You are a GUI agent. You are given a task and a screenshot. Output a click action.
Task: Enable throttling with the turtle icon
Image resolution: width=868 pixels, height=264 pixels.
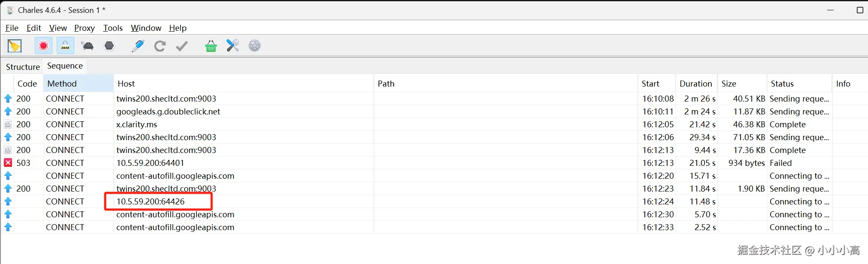[88, 46]
